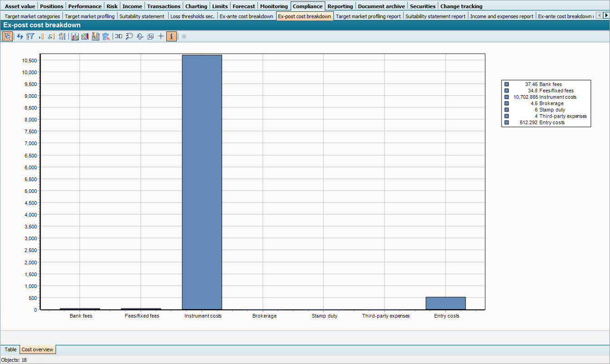Toggle the legend info button
The image size is (610, 364).
[x=171, y=36]
